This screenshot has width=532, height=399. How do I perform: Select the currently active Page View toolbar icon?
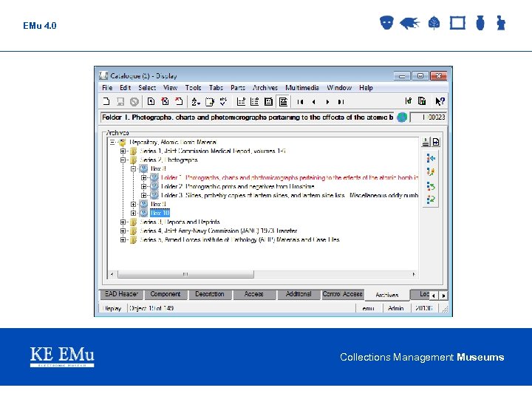point(283,101)
